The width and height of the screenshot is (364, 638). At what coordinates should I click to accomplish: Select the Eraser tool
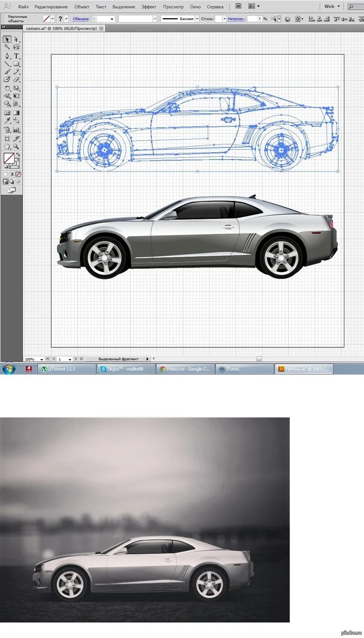[16, 79]
